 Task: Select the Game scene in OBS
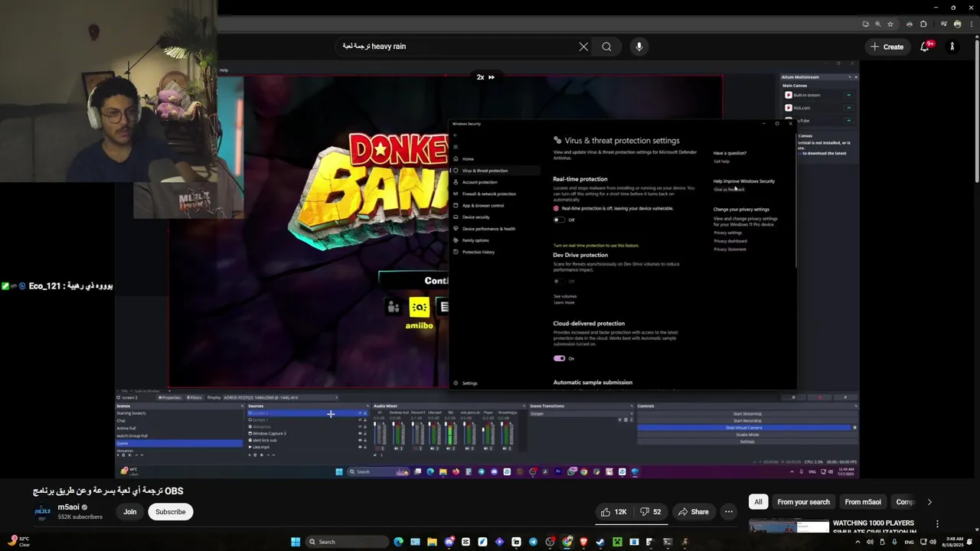179,443
